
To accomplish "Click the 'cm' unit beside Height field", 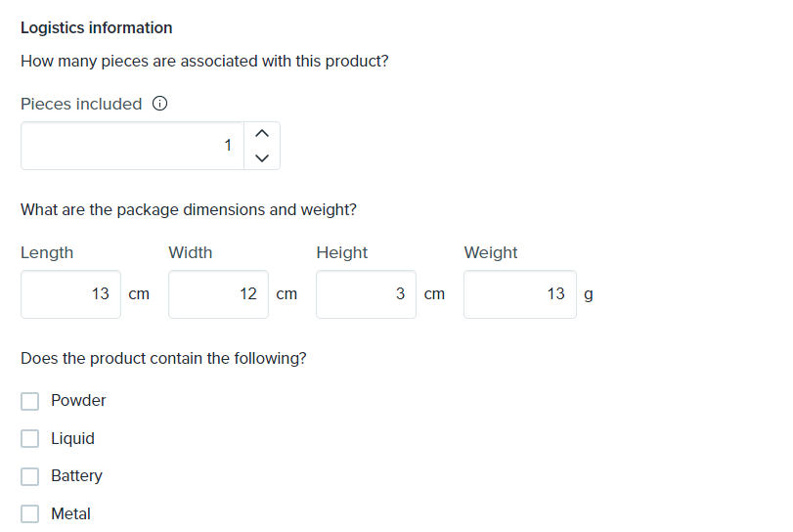I will 434,294.
